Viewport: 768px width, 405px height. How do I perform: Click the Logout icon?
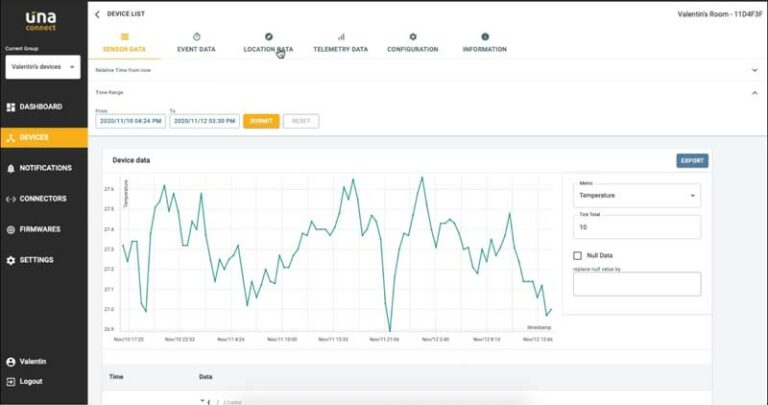tap(11, 381)
